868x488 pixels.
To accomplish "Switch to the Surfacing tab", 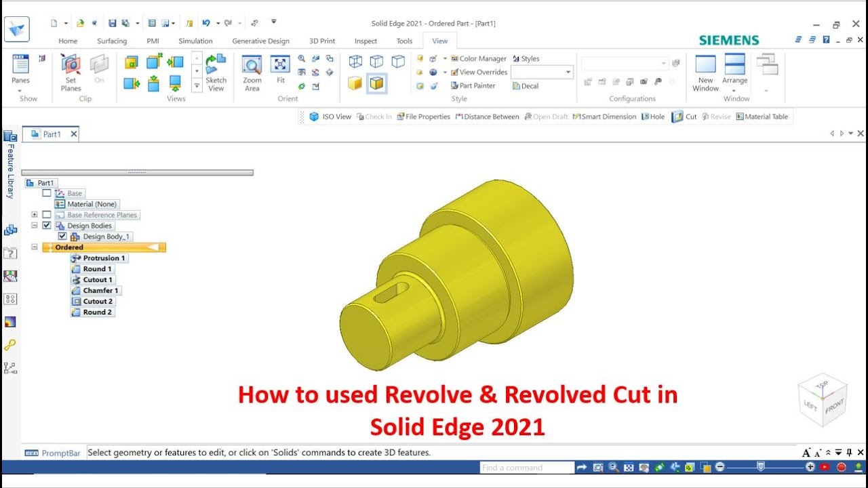I will pos(112,41).
